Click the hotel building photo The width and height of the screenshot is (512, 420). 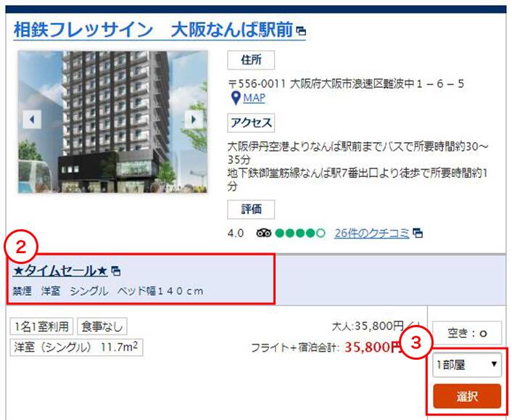(x=112, y=122)
